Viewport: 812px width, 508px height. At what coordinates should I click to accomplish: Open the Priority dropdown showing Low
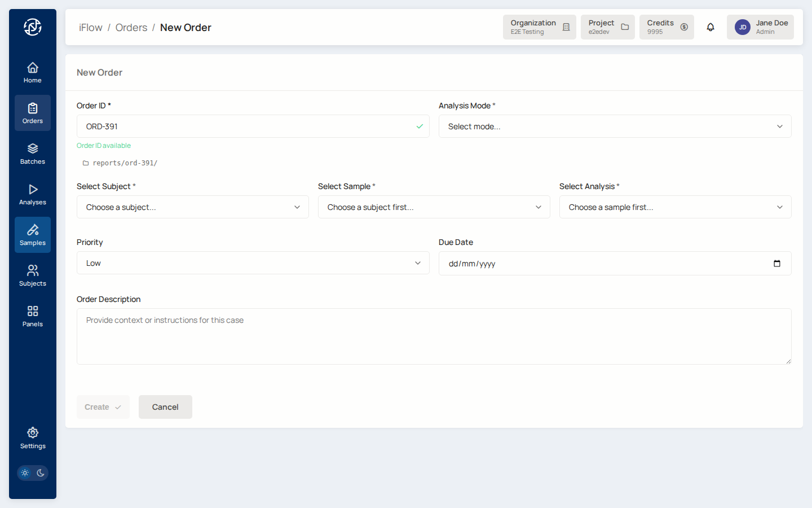(253, 263)
